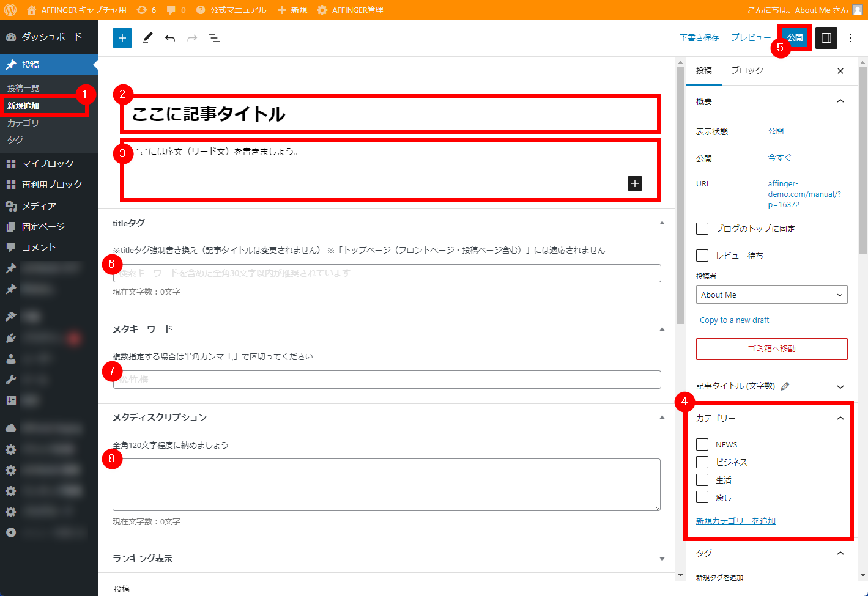Open マイブロック in the sidebar

click(x=49, y=164)
